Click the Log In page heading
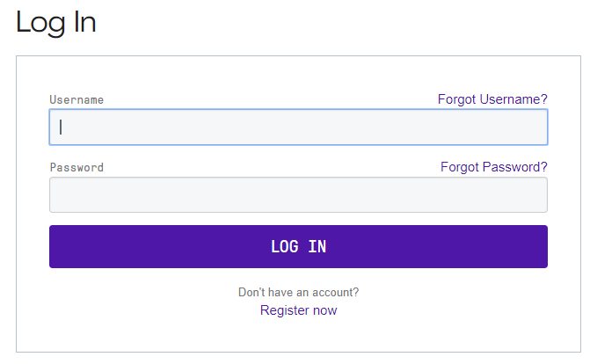590x364 pixels. coord(56,23)
